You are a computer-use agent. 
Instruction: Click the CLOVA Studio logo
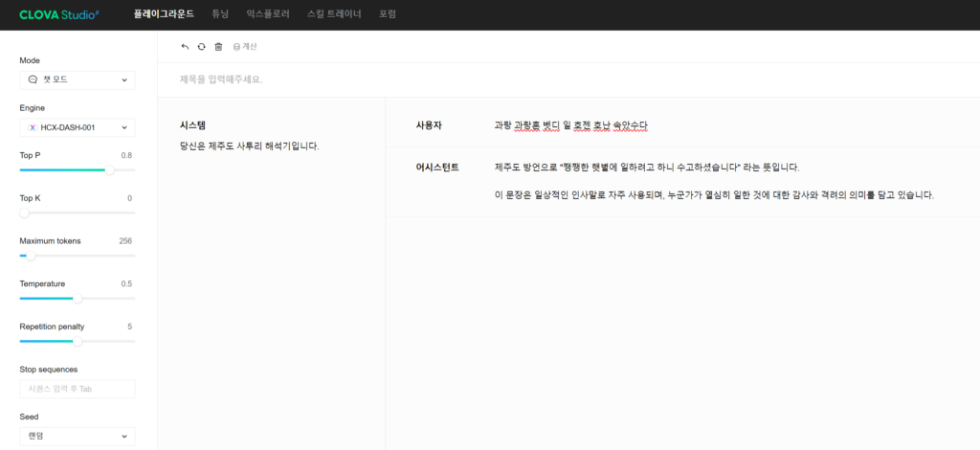click(x=59, y=14)
